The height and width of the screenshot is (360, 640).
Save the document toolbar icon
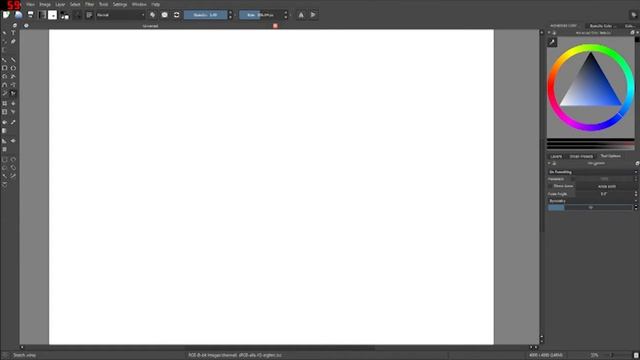point(31,15)
